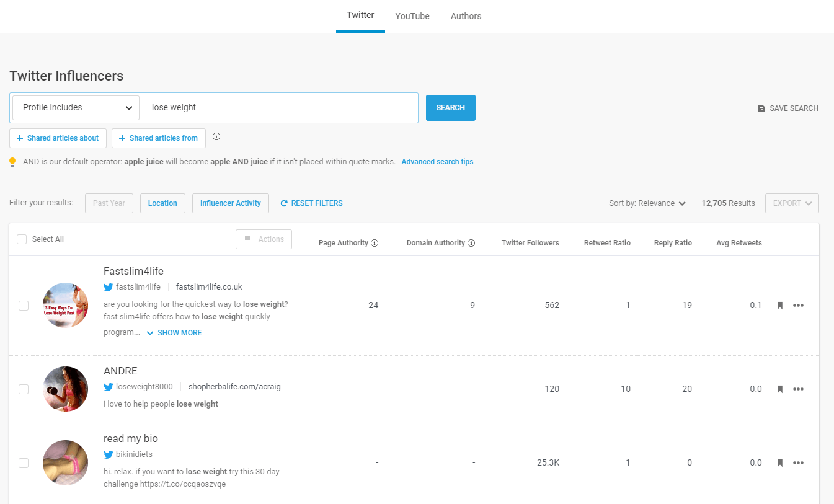Bookmark the Fastslim4life influencer row
This screenshot has width=834, height=504.
pos(780,305)
